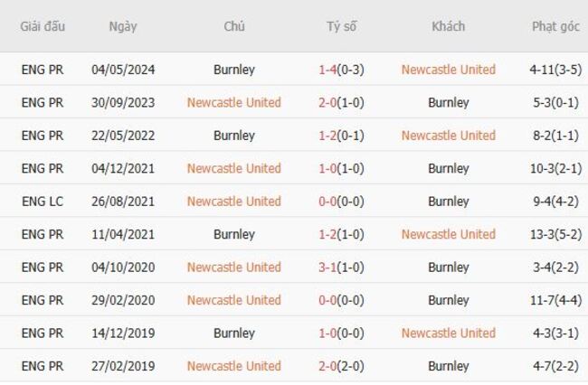Open the 3-1(1-0) score
The image size is (588, 385).
point(341,268)
